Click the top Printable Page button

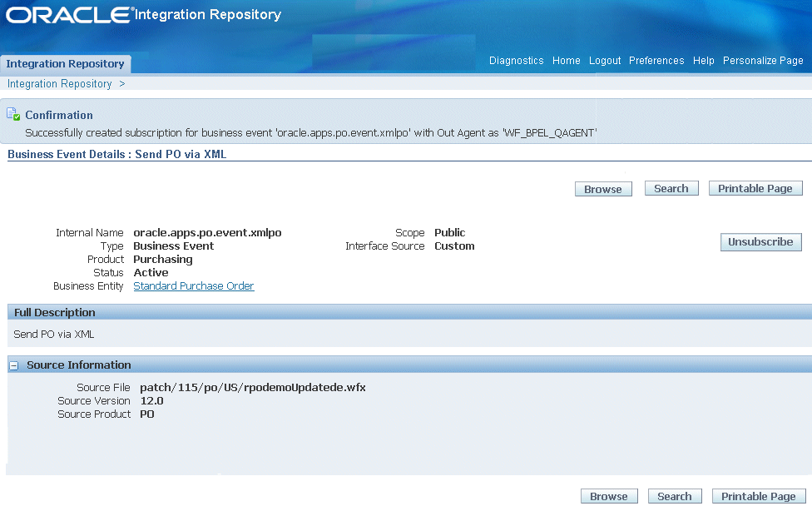point(755,189)
